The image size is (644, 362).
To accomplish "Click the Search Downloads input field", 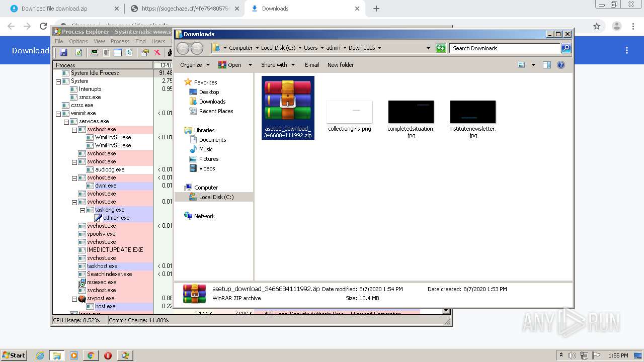I will click(x=505, y=48).
